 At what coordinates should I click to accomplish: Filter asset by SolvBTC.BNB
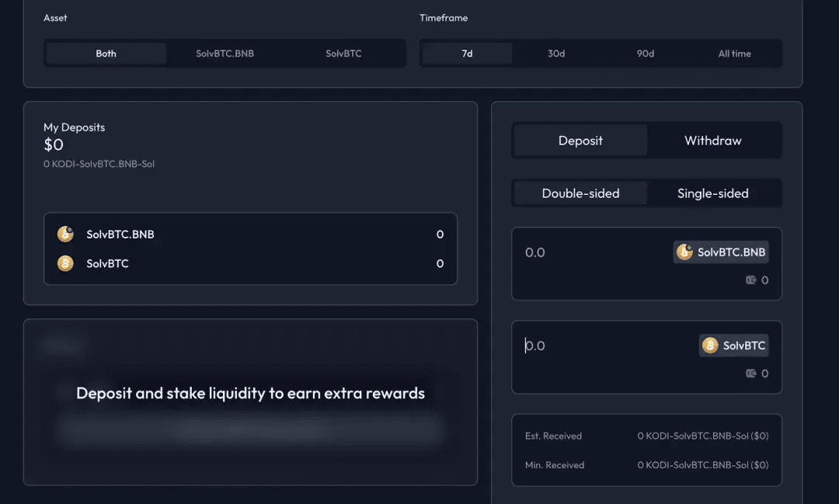pos(225,54)
